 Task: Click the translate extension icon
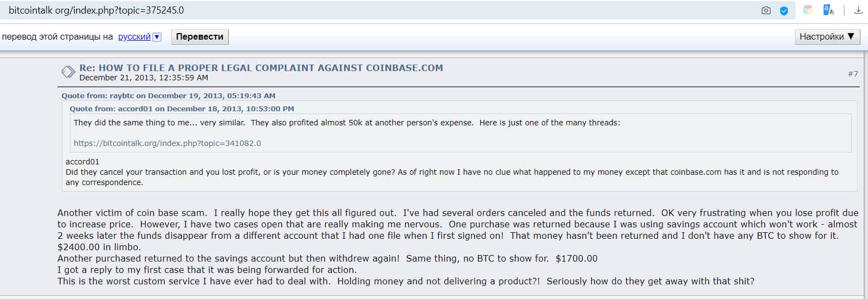click(828, 10)
